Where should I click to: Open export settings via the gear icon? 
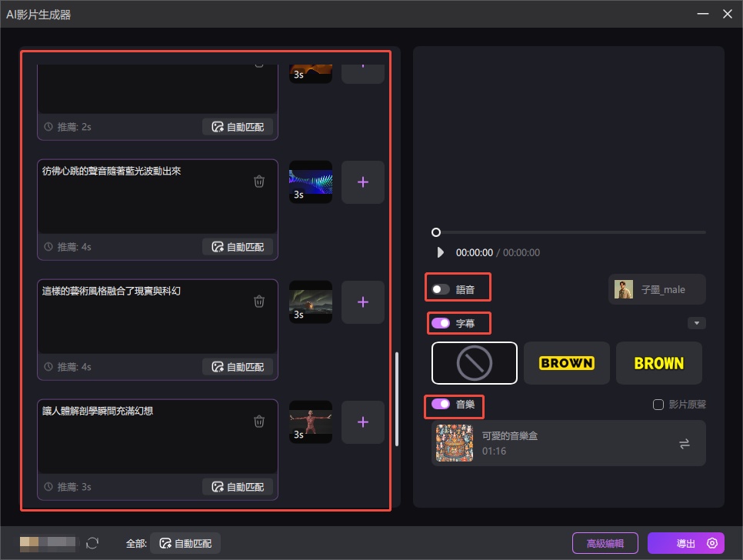pos(711,543)
